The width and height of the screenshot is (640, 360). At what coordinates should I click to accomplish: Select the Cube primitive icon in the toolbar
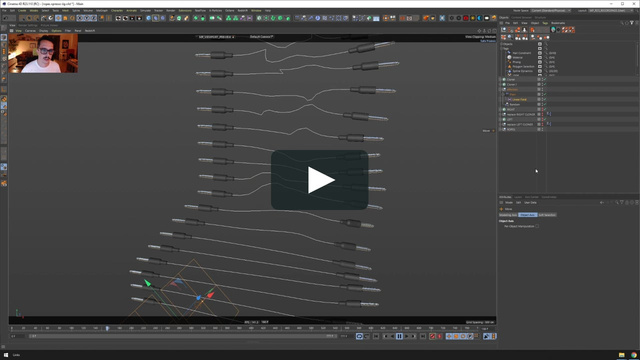coord(148,18)
